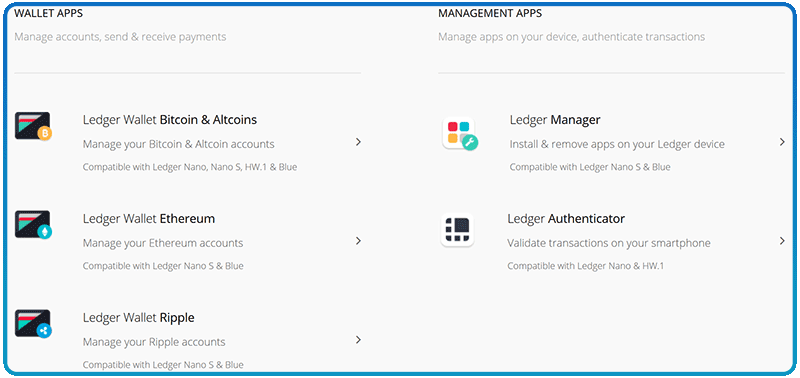Open Ledger Wallet Ripple title
This screenshot has width=800, height=378.
click(x=139, y=318)
